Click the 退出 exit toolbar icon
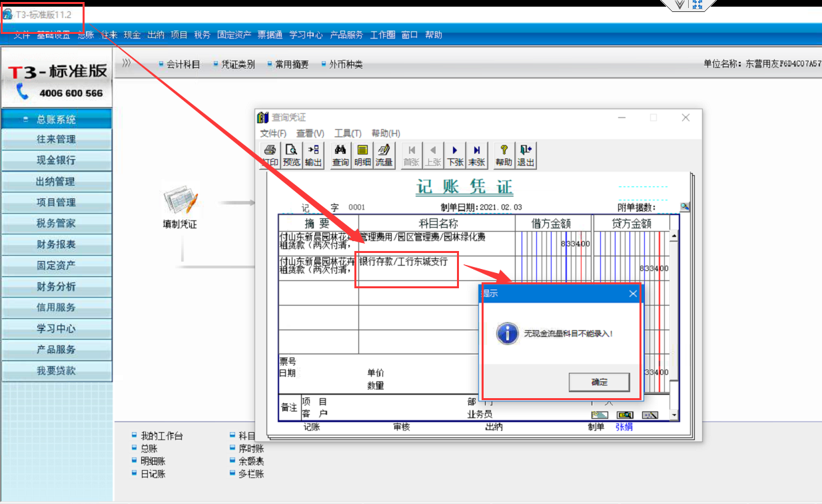The width and height of the screenshot is (822, 504). click(x=526, y=155)
